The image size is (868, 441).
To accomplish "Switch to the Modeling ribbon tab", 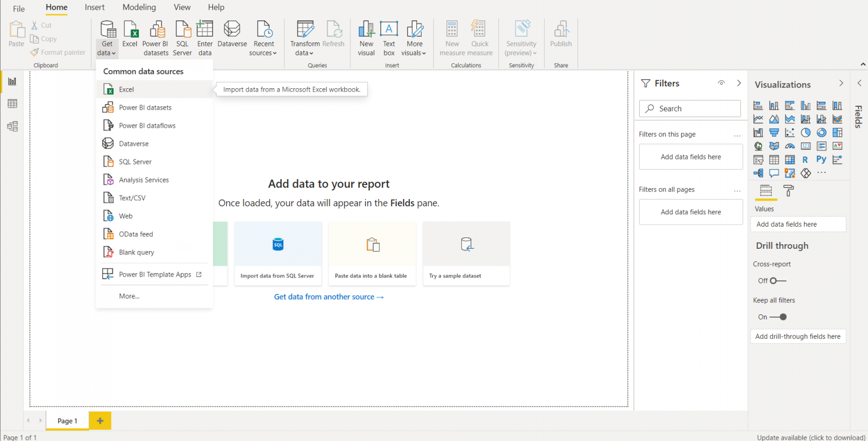I will point(139,7).
